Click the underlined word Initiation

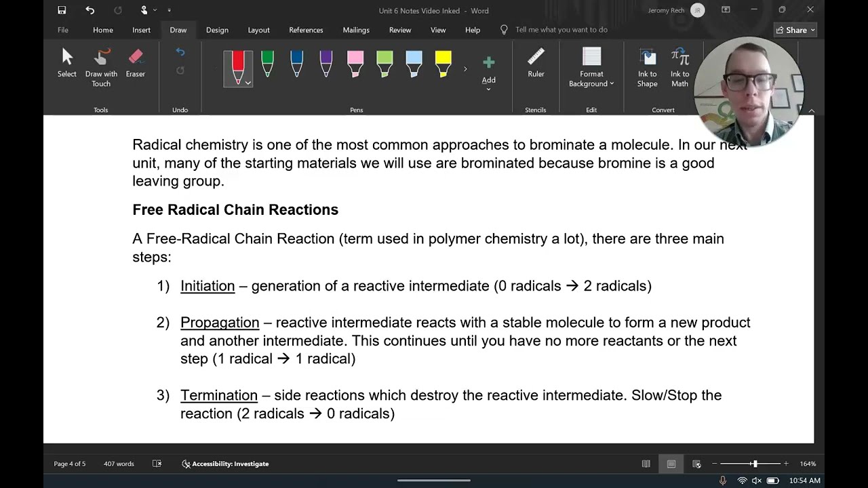(208, 286)
